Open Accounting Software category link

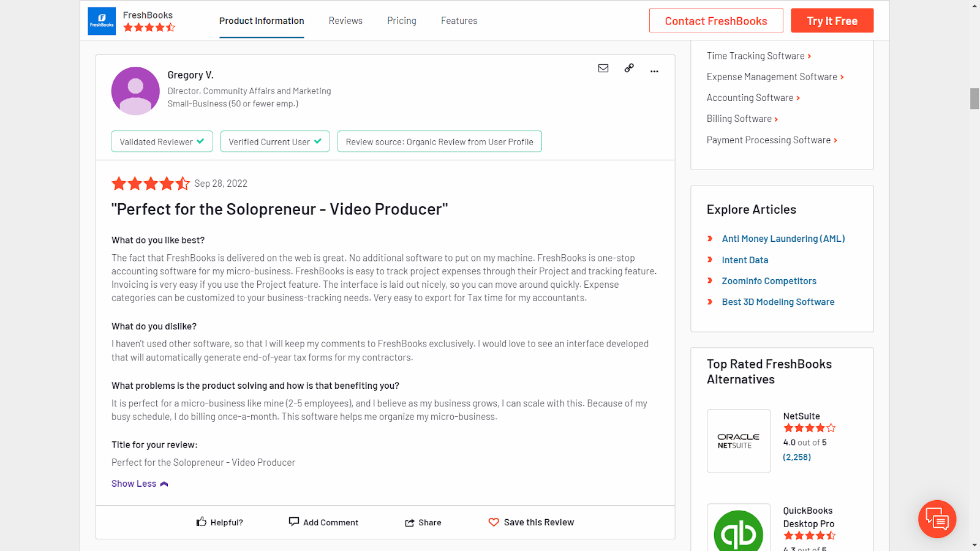pyautogui.click(x=753, y=98)
